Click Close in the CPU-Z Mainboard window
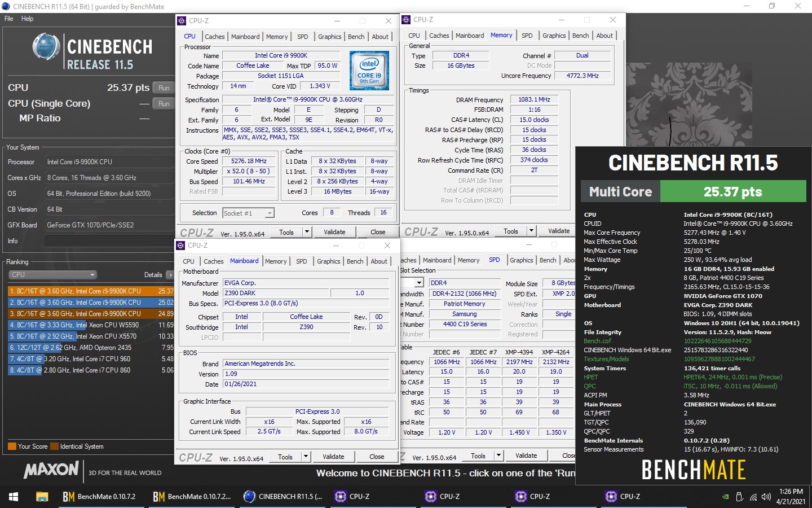The image size is (812, 508). (377, 457)
